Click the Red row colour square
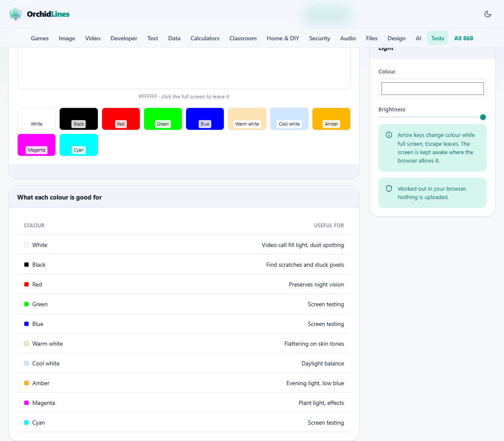Screen dimensions: 504x441 (26, 284)
